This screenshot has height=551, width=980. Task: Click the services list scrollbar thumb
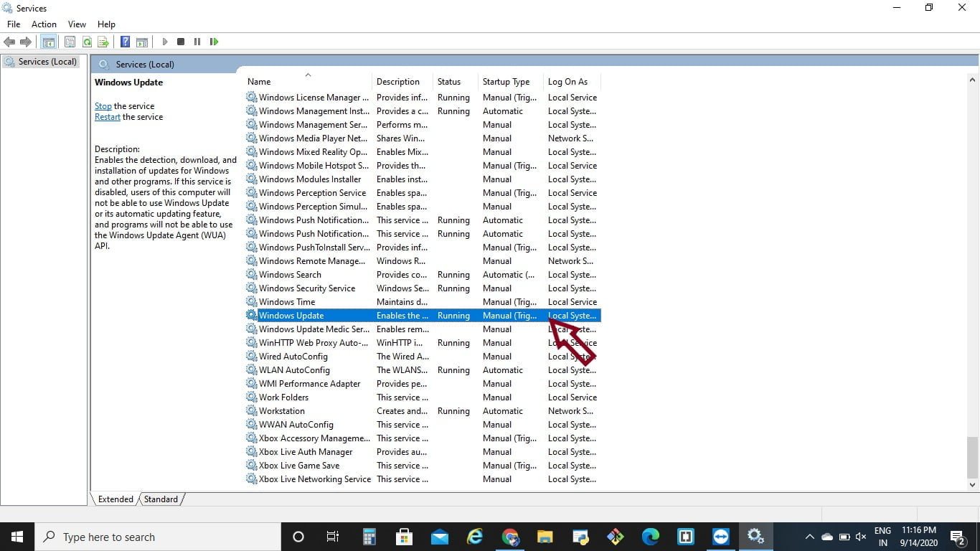[973, 457]
